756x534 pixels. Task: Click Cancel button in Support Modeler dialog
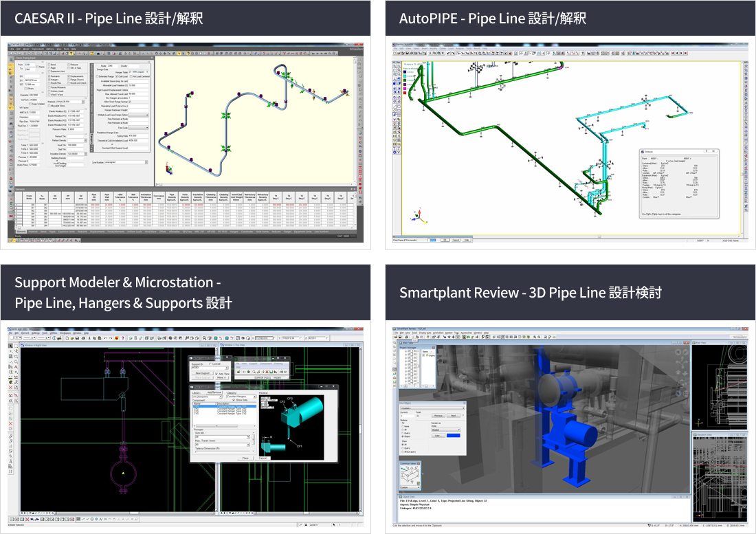[x=263, y=458]
